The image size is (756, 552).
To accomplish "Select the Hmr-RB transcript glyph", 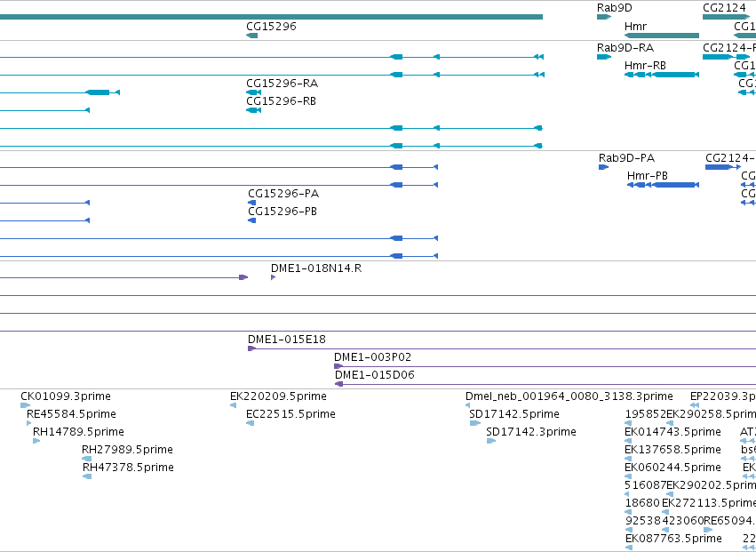I will coord(662,75).
